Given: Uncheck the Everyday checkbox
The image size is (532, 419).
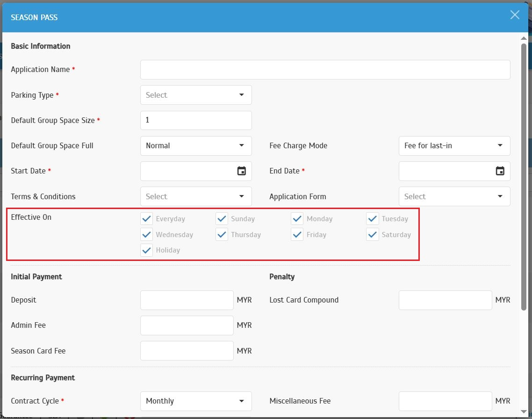Looking at the screenshot, I should pos(147,219).
